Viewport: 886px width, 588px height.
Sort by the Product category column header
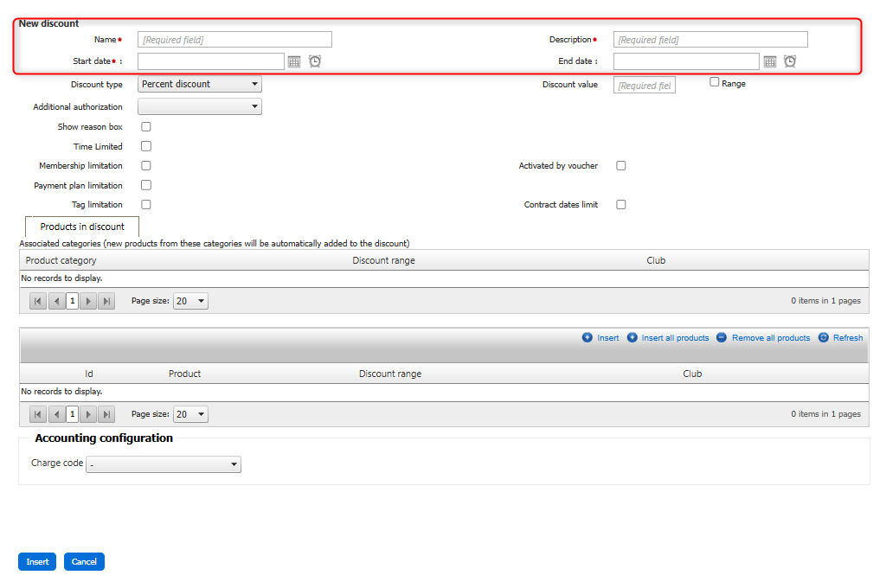coord(61,260)
